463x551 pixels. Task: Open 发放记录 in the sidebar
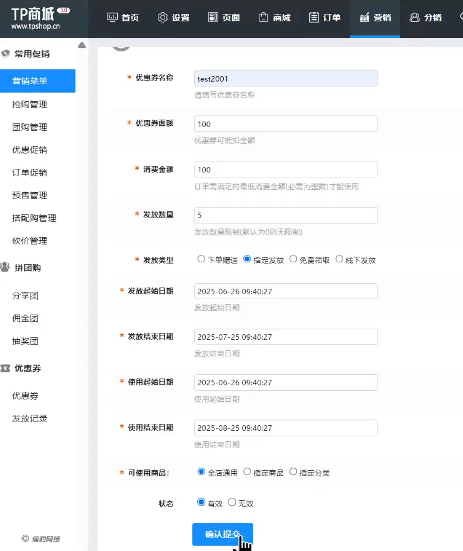pos(30,419)
